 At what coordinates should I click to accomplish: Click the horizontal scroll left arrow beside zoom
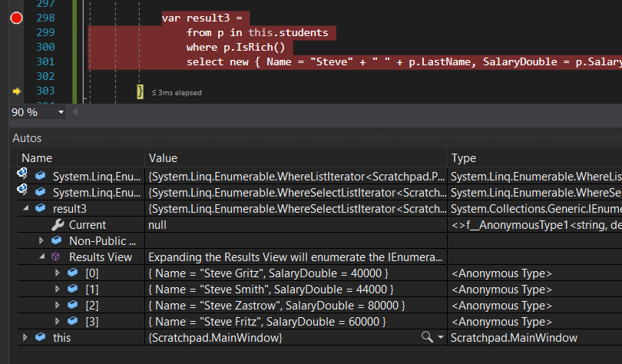coord(75,112)
